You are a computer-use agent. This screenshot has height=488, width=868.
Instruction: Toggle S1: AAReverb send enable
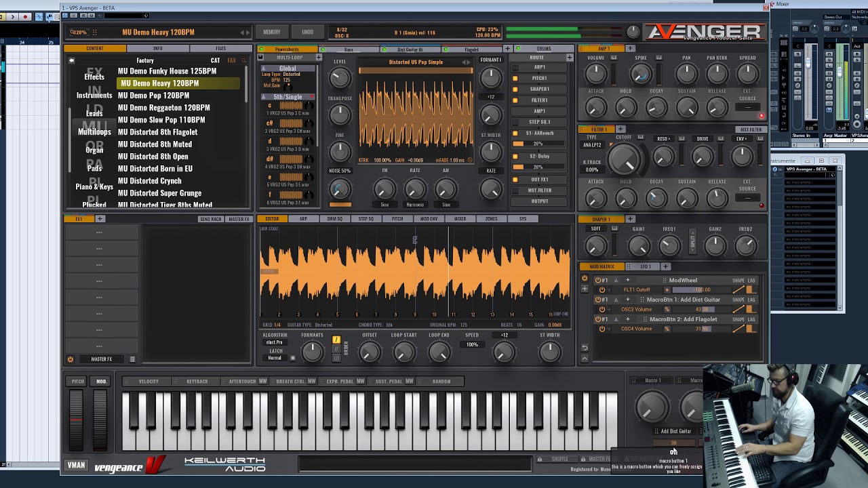(x=515, y=134)
